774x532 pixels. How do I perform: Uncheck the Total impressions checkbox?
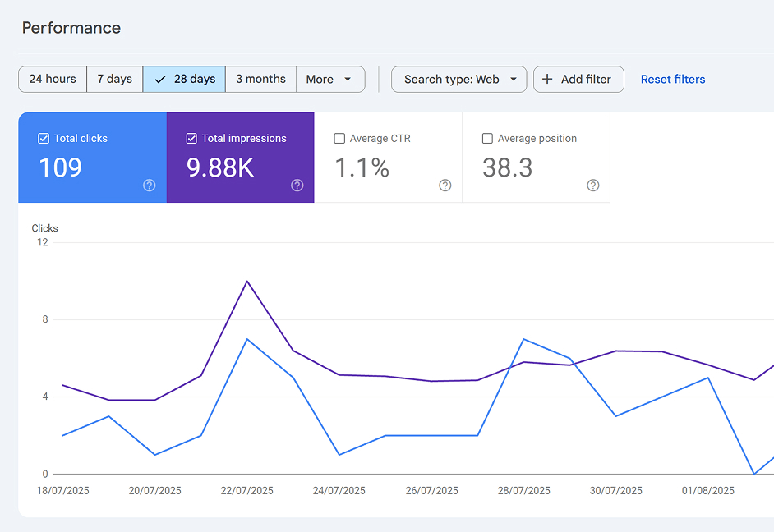(x=191, y=139)
